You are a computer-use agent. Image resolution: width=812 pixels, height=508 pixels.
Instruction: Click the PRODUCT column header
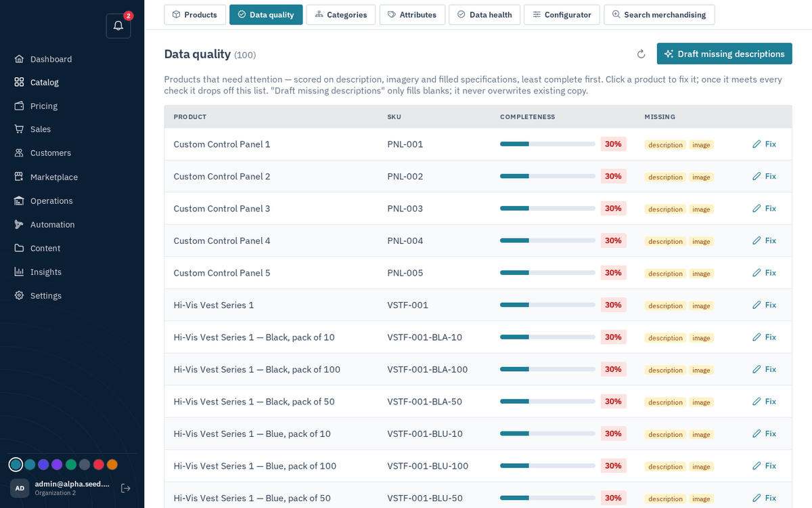coord(190,117)
